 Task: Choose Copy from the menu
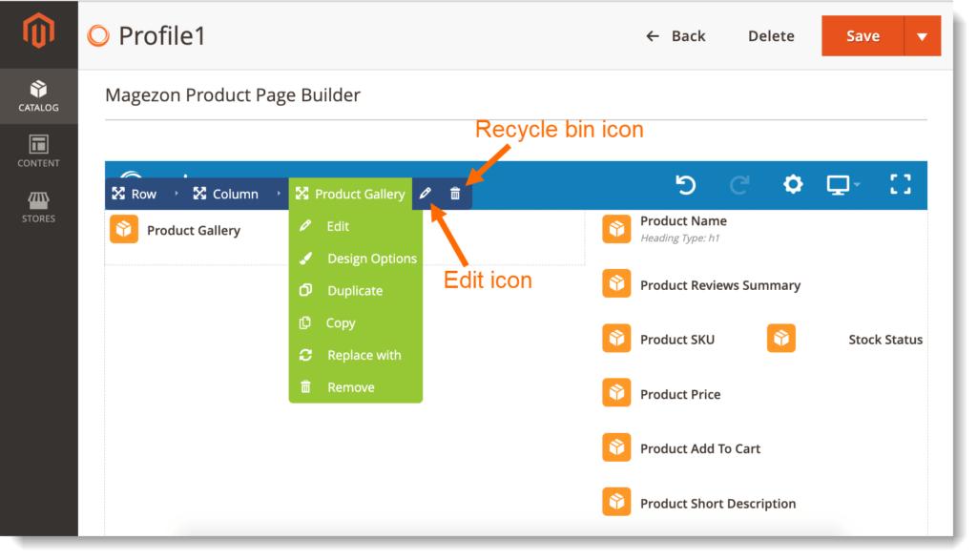pyautogui.click(x=356, y=323)
